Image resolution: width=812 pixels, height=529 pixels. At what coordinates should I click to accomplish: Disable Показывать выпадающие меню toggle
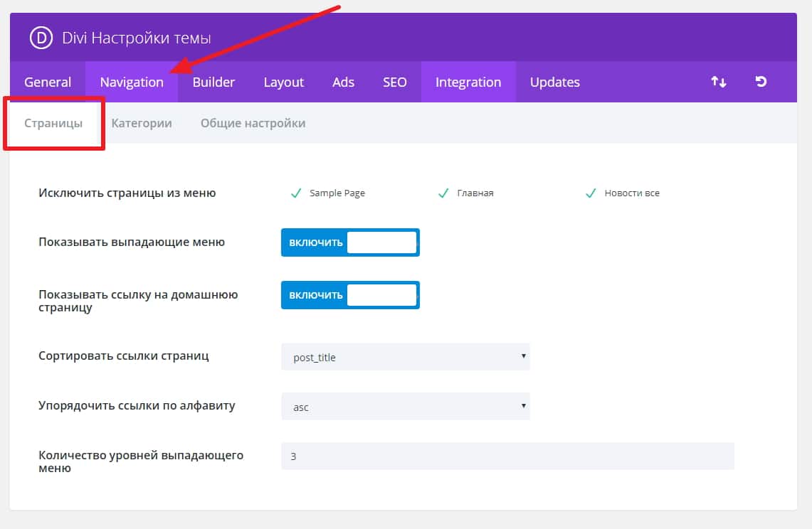350,242
